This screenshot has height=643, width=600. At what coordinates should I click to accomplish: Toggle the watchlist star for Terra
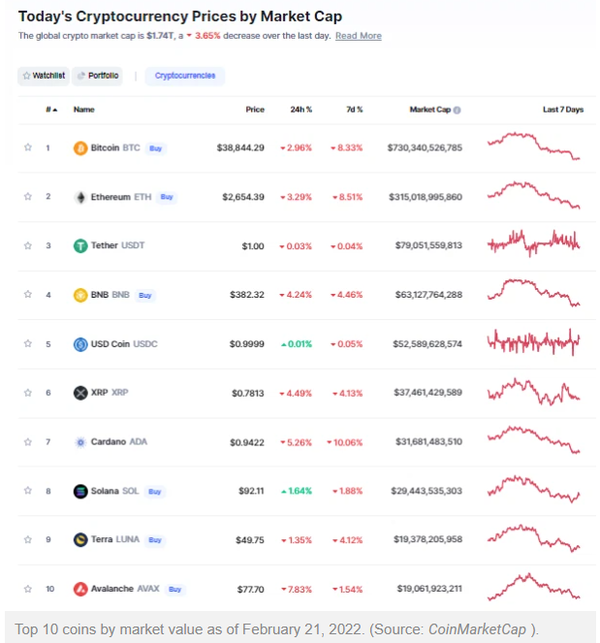tap(28, 539)
